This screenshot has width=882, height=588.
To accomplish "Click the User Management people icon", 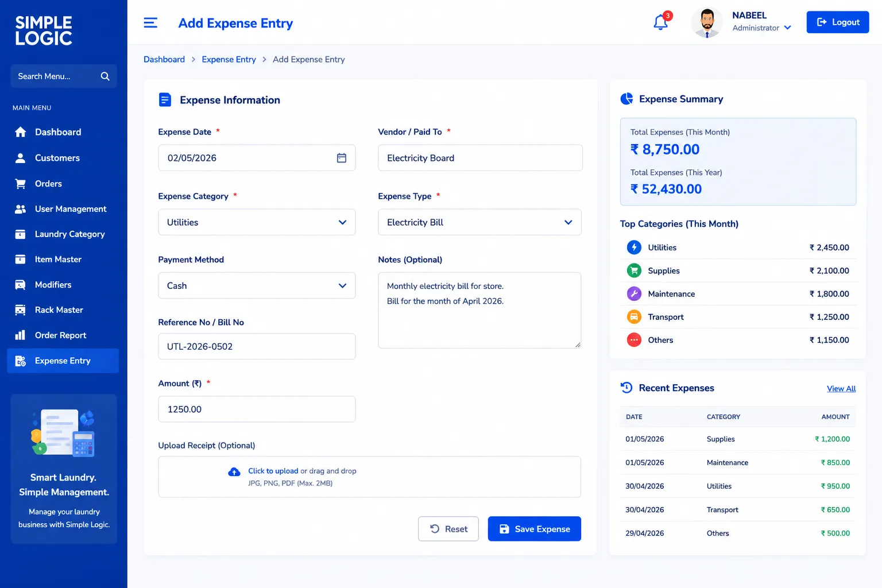I will (x=21, y=209).
